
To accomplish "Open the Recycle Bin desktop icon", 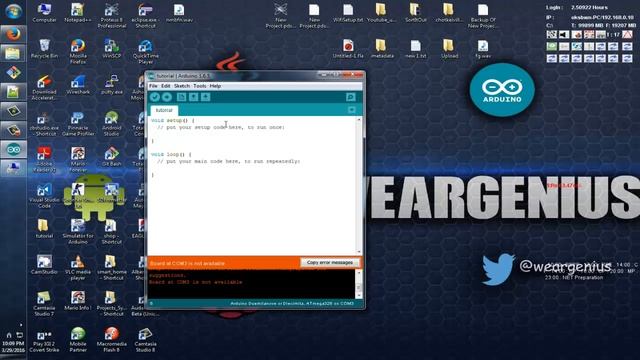I will [44, 49].
